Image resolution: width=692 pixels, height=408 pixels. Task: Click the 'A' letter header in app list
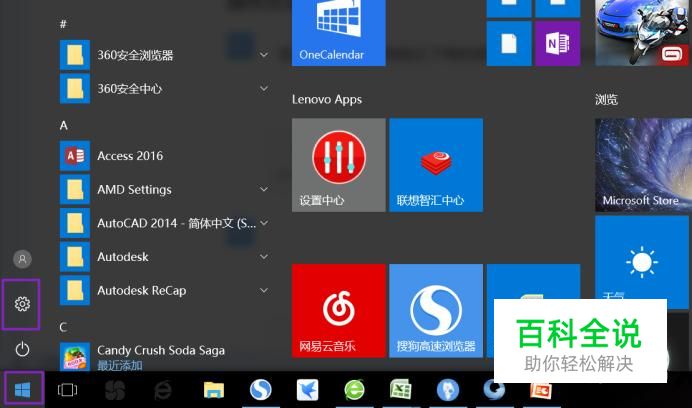[x=64, y=125]
